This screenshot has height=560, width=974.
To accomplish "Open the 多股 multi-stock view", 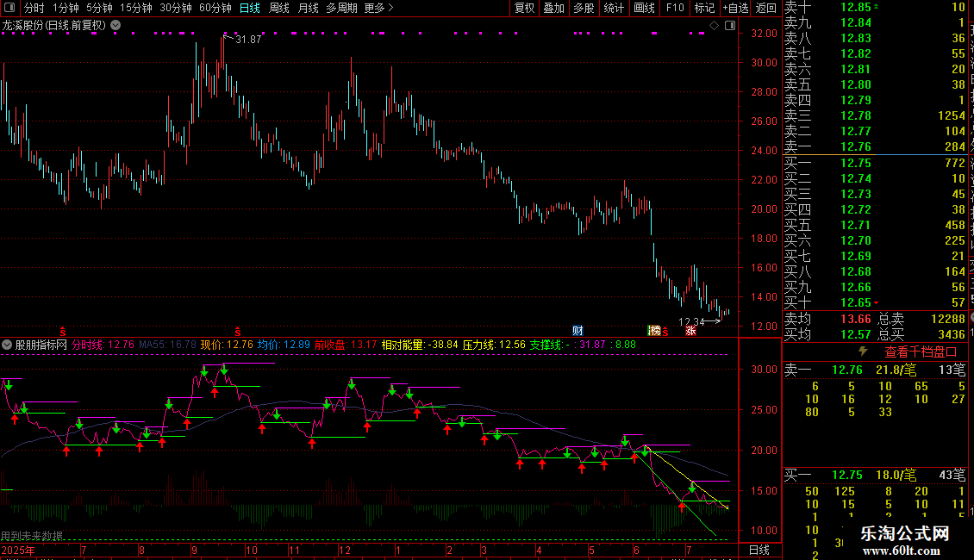I will [584, 8].
